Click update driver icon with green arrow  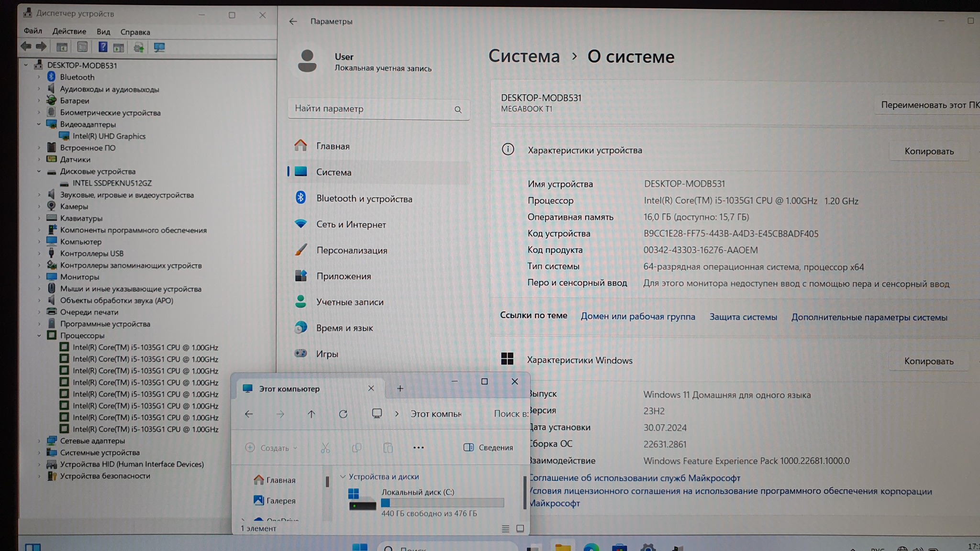pyautogui.click(x=139, y=47)
